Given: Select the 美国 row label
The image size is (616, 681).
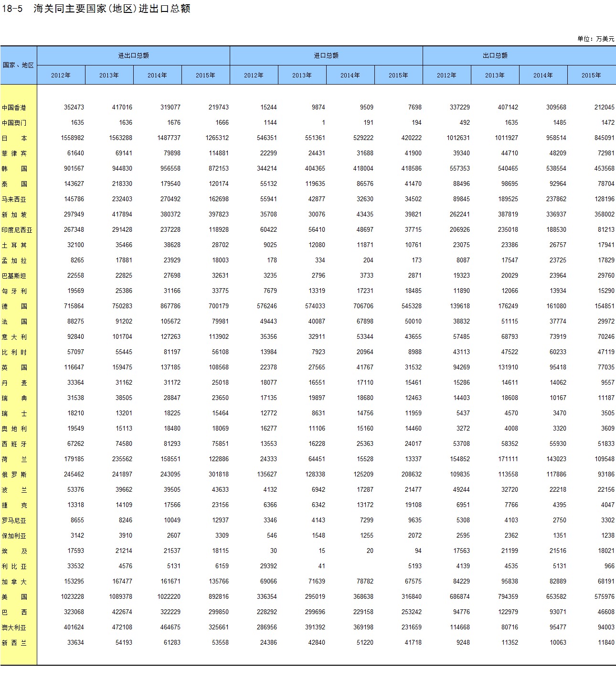Looking at the screenshot, I should [x=14, y=597].
